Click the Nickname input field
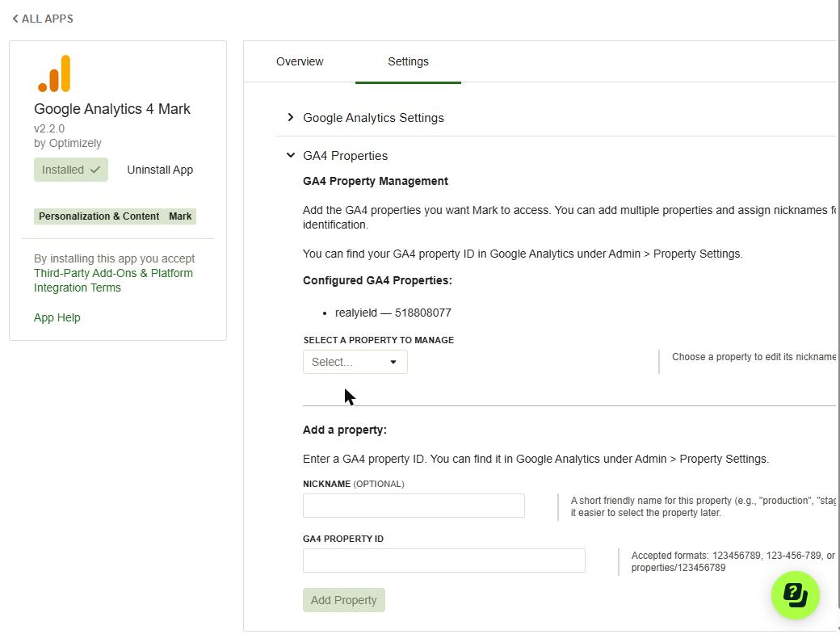Viewport: 840px width, 634px height. (414, 506)
